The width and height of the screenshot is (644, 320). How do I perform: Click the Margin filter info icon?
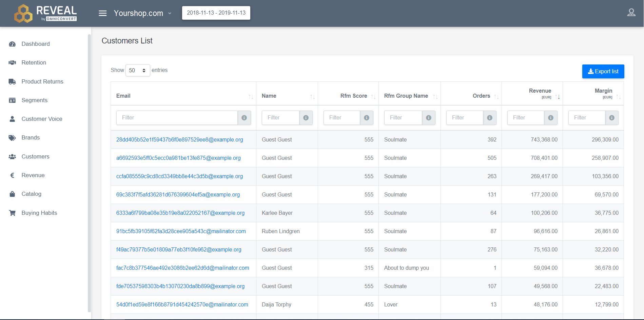pyautogui.click(x=612, y=118)
